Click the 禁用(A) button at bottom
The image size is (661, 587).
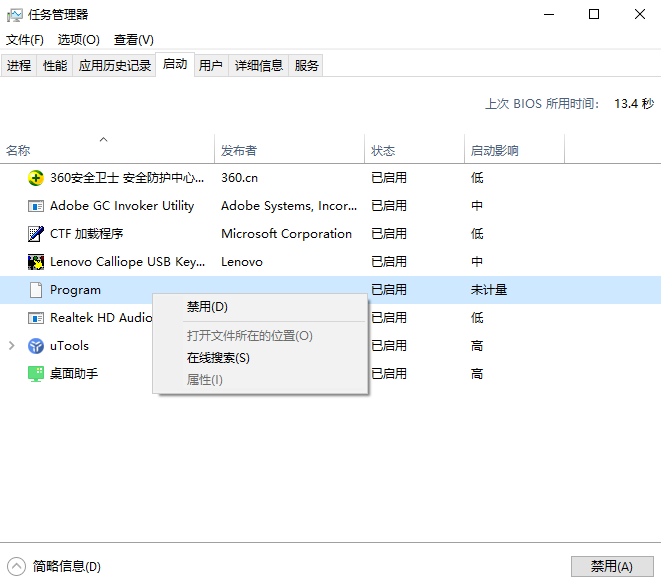tap(612, 566)
